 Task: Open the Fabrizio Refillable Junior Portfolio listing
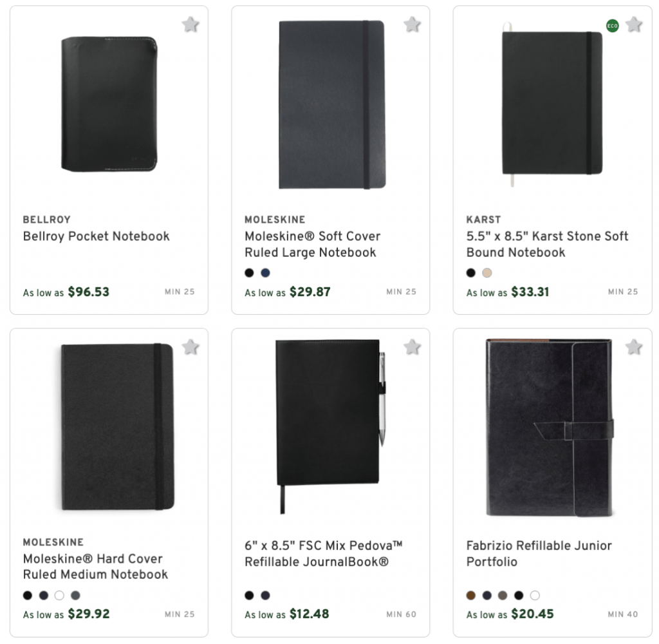point(539,553)
